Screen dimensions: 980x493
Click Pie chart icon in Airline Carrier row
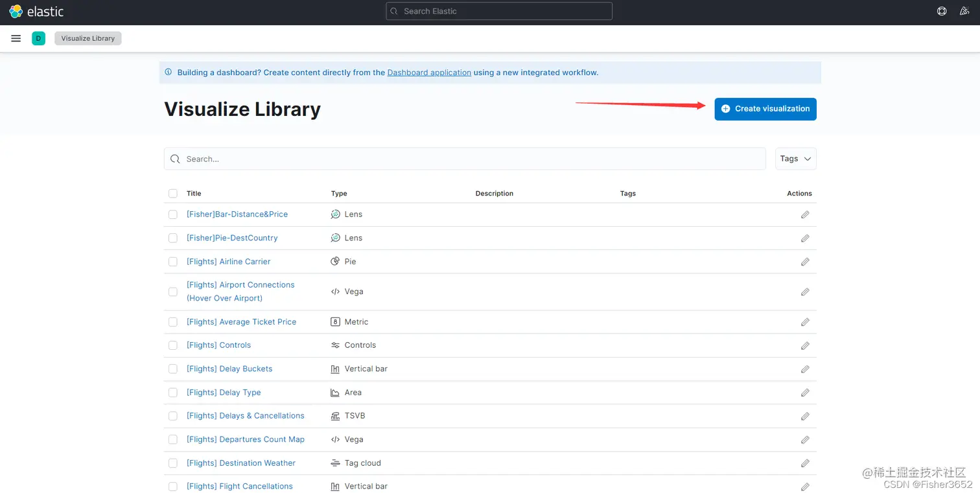click(335, 262)
